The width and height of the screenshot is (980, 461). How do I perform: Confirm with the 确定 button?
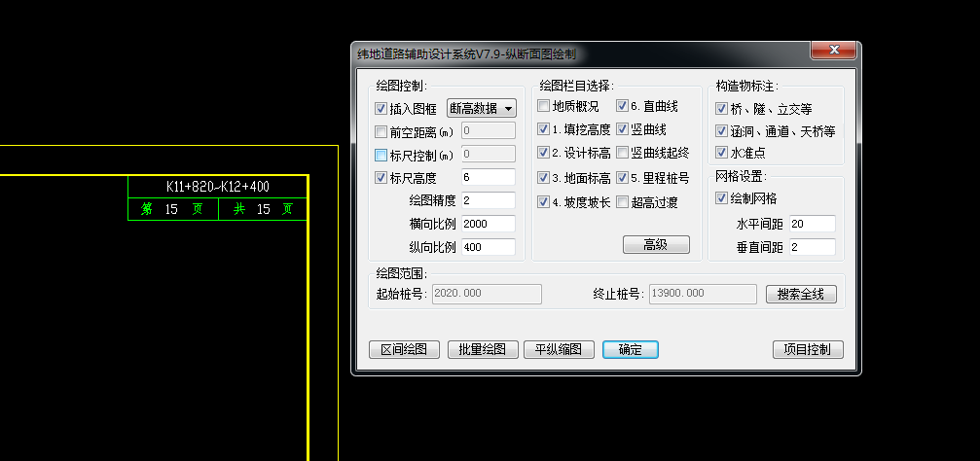[x=631, y=350]
